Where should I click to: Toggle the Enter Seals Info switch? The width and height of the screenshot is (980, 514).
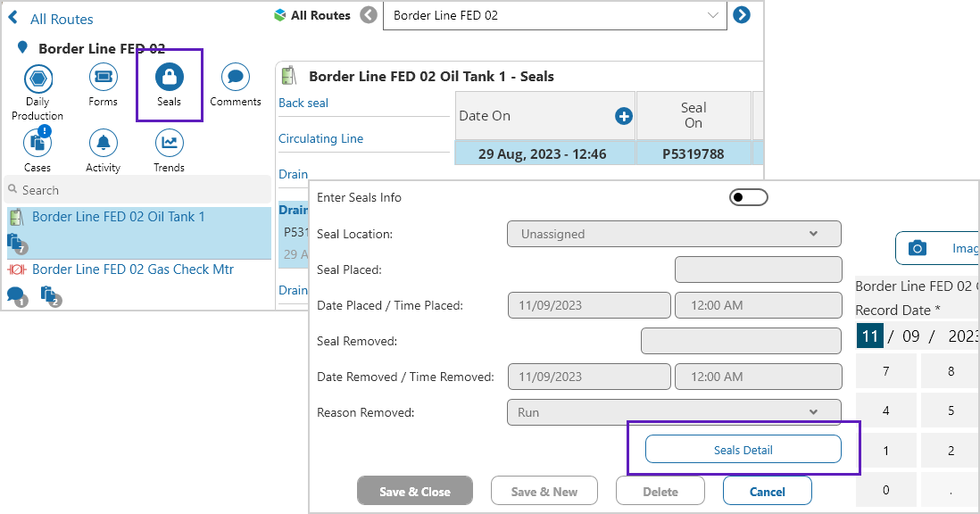(748, 197)
